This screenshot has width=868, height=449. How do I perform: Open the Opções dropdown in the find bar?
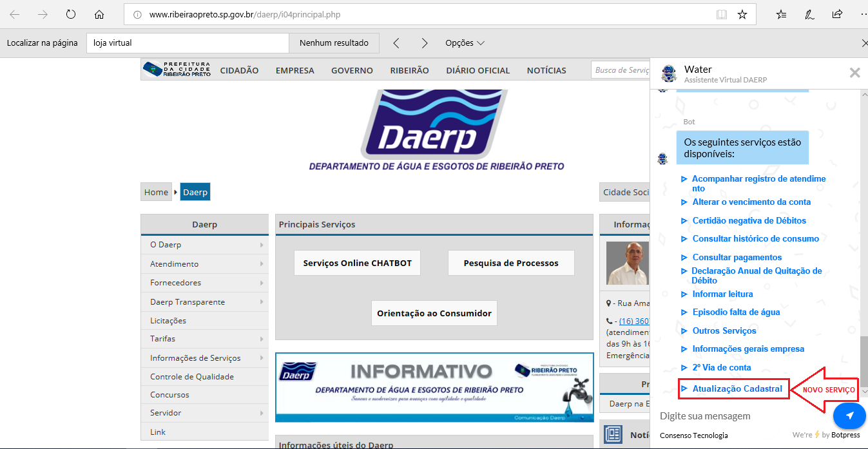click(464, 43)
